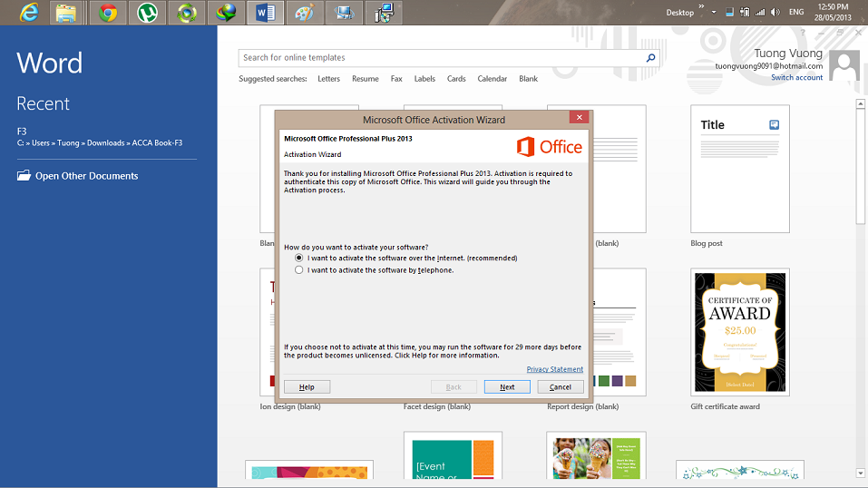Click the Switch account link

point(796,77)
